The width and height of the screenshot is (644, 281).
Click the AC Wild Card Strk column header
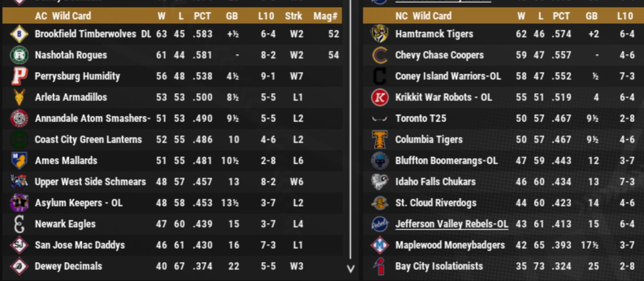293,16
